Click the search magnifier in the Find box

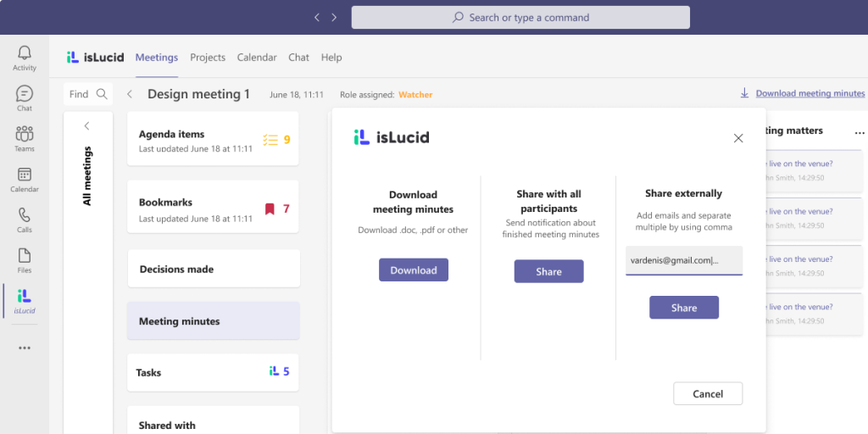click(102, 93)
